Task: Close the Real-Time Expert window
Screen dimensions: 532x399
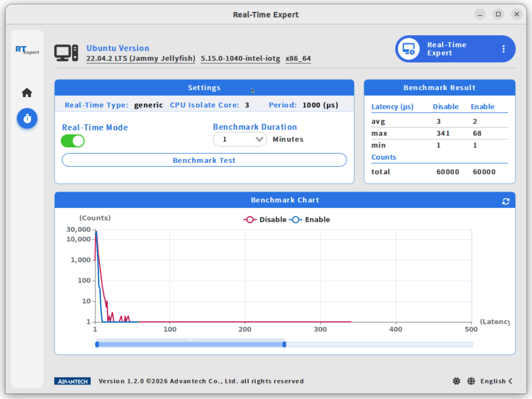Action: [517, 14]
